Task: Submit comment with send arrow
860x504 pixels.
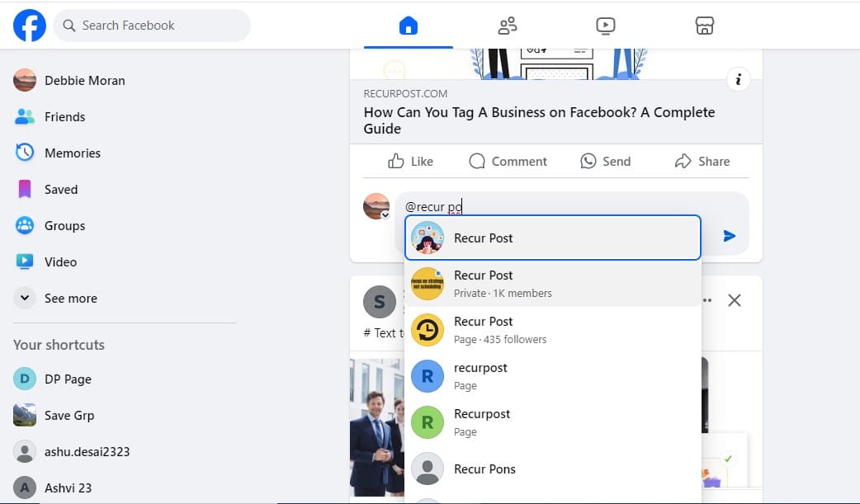Action: [730, 236]
